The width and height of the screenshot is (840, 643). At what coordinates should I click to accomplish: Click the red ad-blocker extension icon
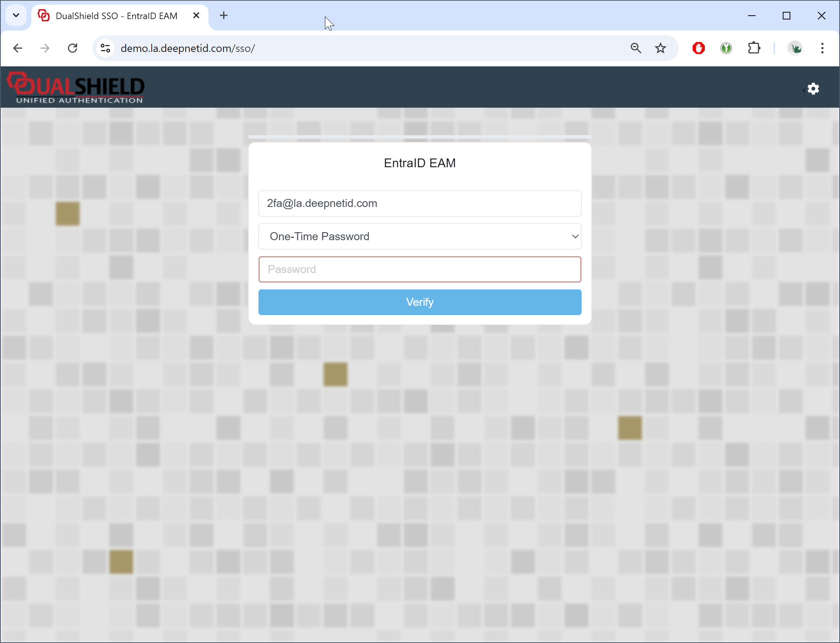698,48
